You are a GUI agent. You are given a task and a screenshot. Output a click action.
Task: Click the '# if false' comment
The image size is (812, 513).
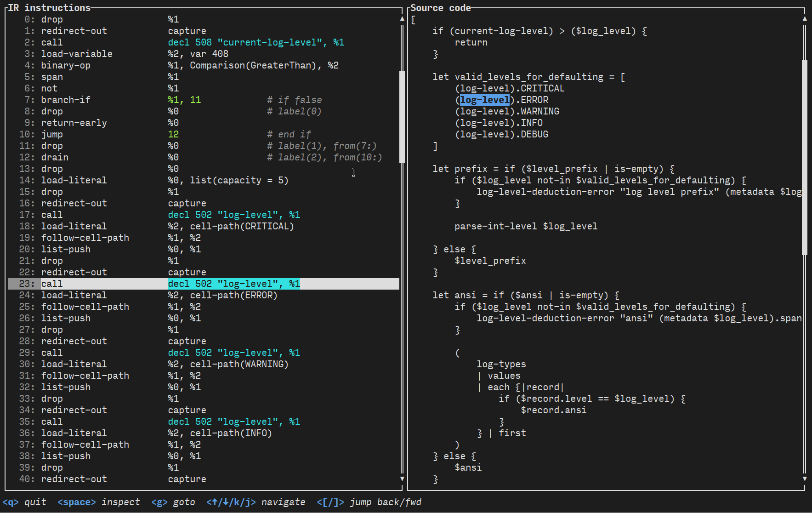(x=295, y=100)
